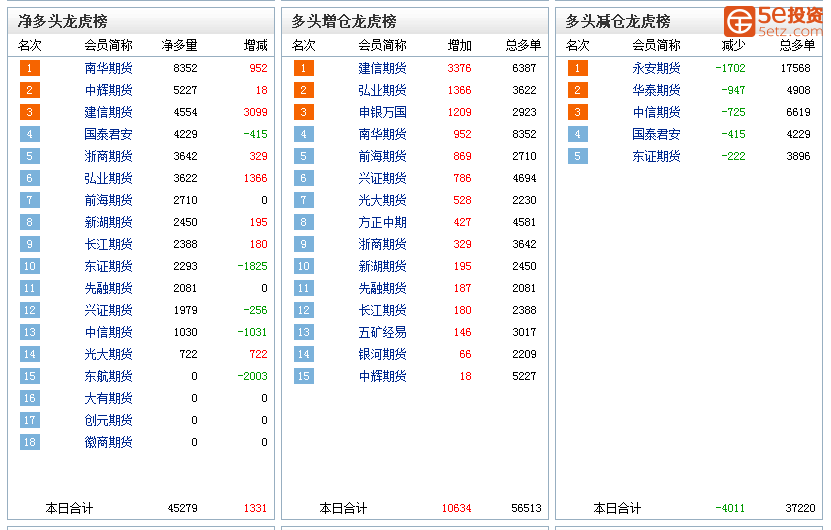831x530 pixels.
Task: Click the red value 3376 for 建信期货
Action: coord(459,68)
